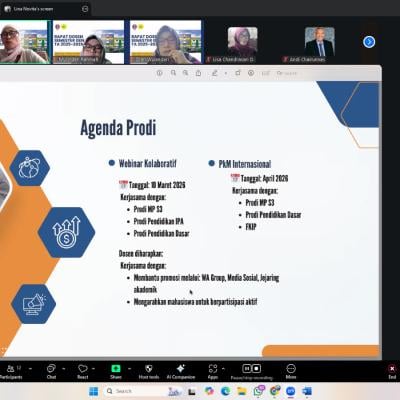Open Microsoft Edge from taskbar

click(225, 391)
